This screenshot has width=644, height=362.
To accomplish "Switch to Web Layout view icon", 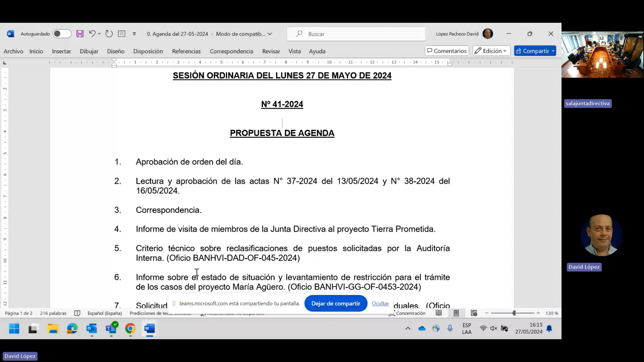I will (474, 313).
